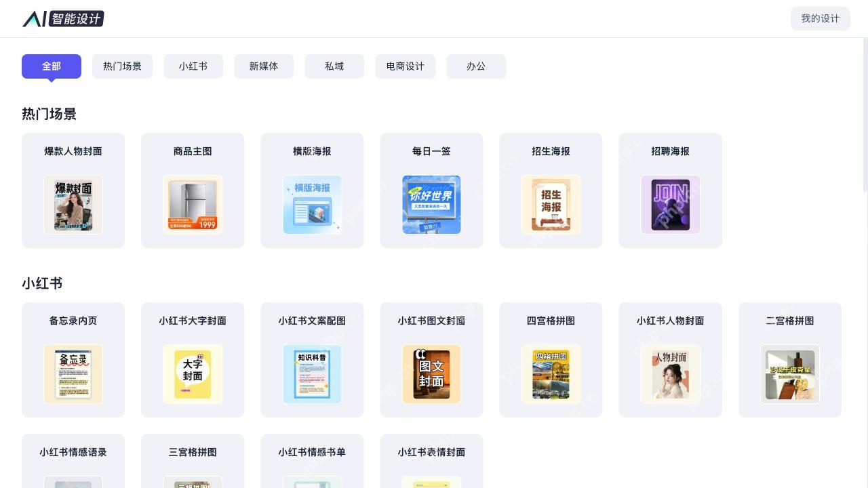Switch to 电商设计 tab
This screenshot has height=488, width=868.
[406, 66]
